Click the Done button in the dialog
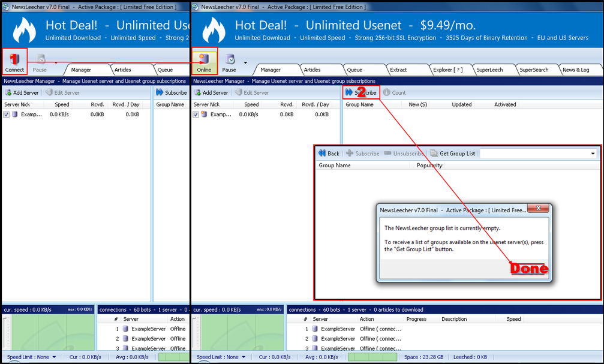This screenshot has height=364, width=604. [x=528, y=269]
